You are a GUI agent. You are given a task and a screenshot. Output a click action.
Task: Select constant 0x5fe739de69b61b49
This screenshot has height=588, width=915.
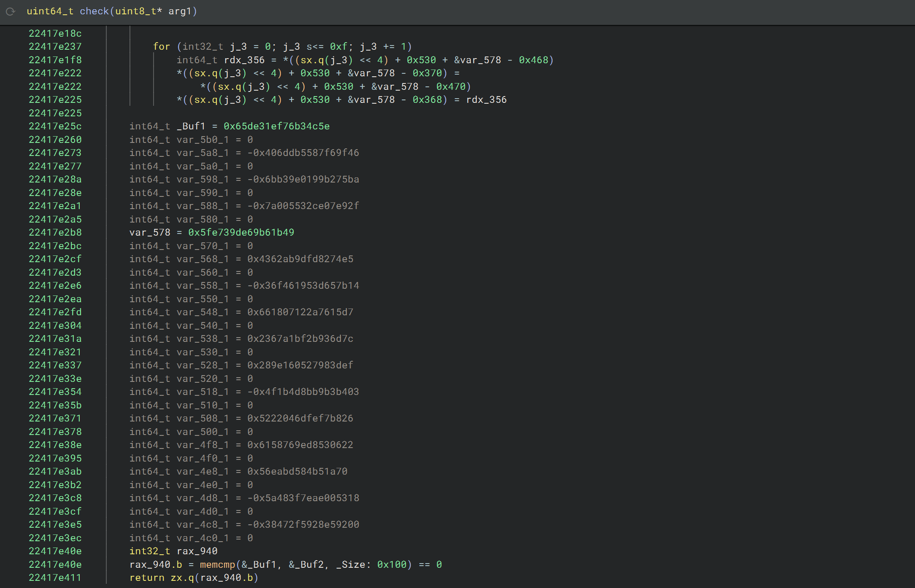[241, 232]
